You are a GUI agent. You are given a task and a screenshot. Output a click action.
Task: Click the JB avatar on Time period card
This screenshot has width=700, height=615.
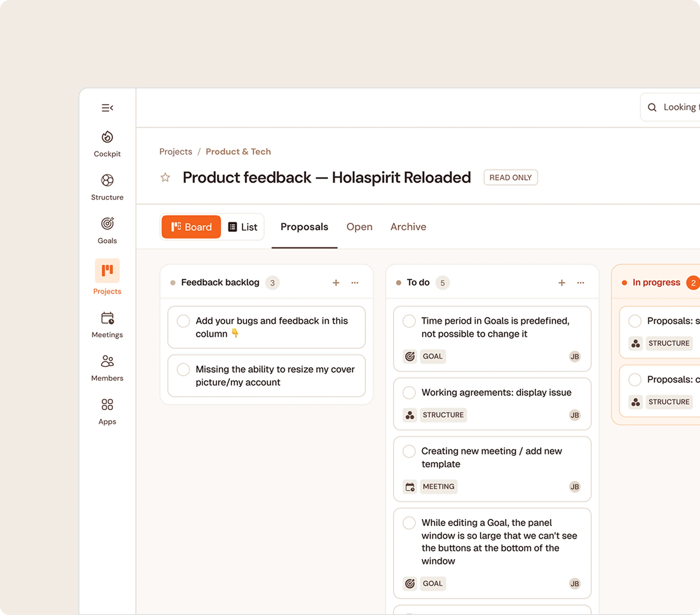click(x=575, y=356)
